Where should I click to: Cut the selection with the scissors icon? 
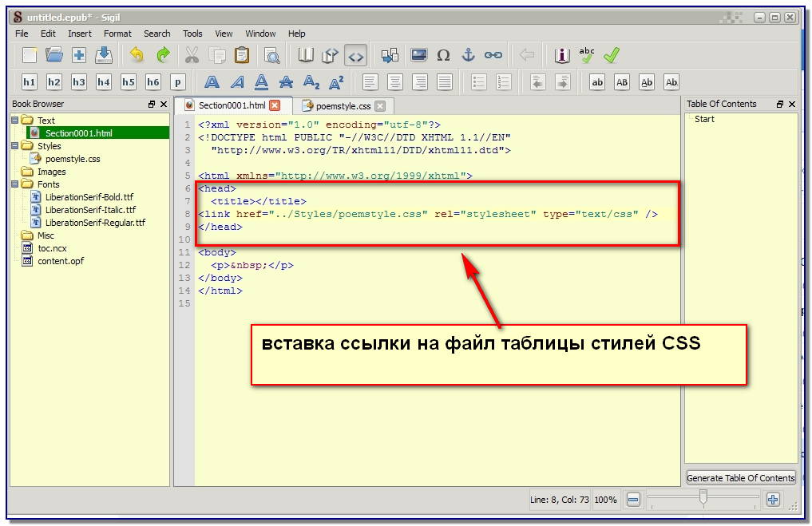coord(192,55)
